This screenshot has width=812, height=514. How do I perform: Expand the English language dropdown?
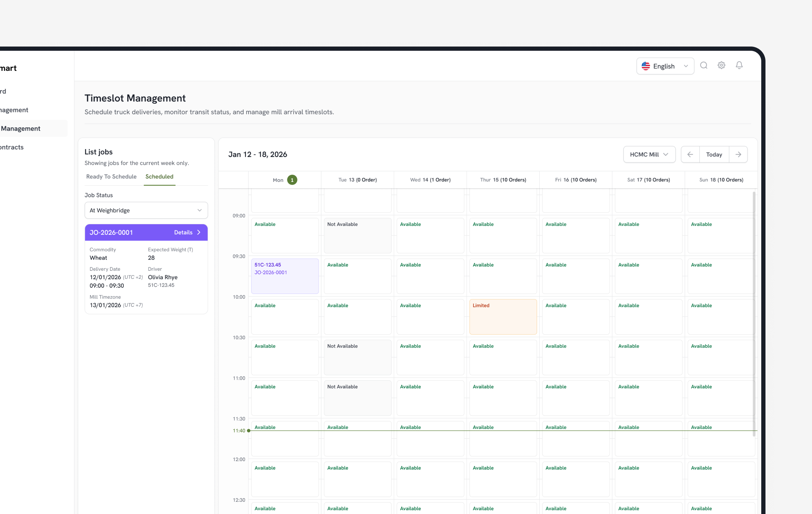[x=665, y=66]
